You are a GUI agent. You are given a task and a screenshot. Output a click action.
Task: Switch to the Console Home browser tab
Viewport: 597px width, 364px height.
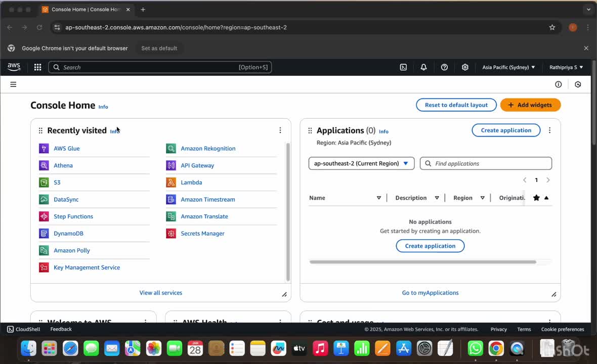click(x=86, y=10)
